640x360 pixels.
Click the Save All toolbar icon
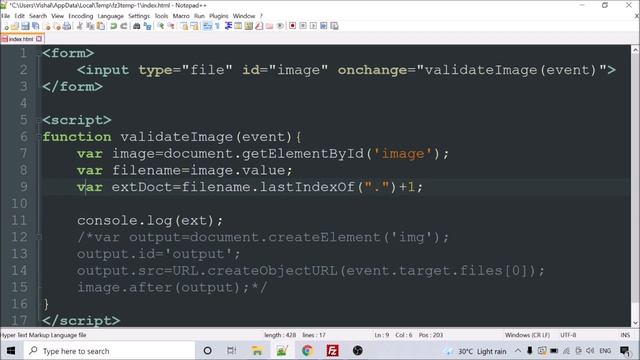(x=35, y=26)
